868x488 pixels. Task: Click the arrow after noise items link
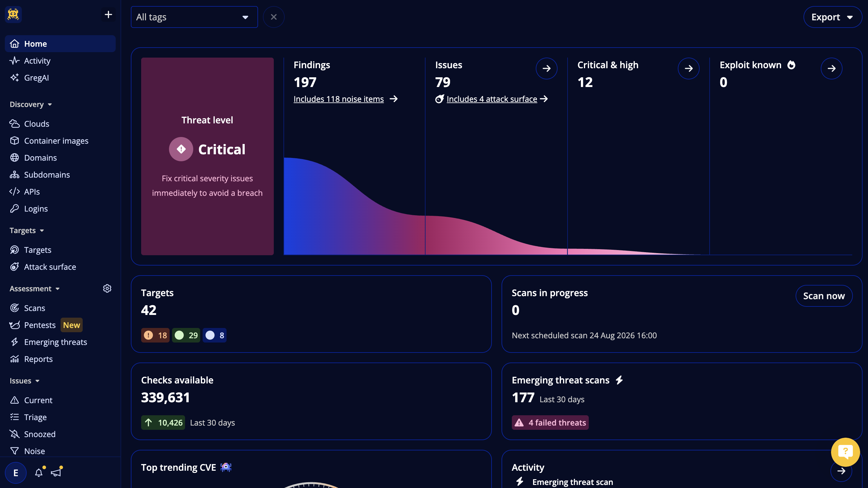pos(393,99)
